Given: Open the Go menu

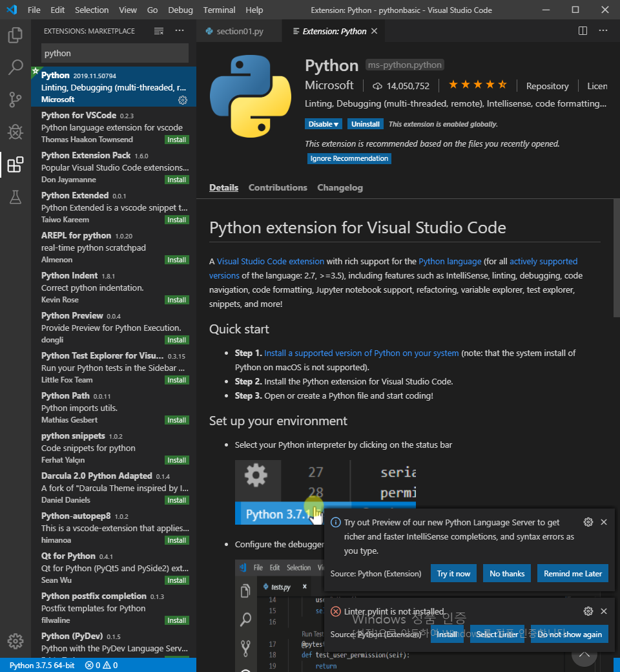Looking at the screenshot, I should 152,10.
